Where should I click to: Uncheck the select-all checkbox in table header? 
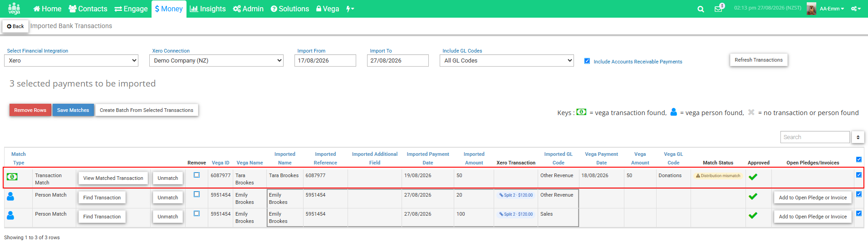click(858, 159)
